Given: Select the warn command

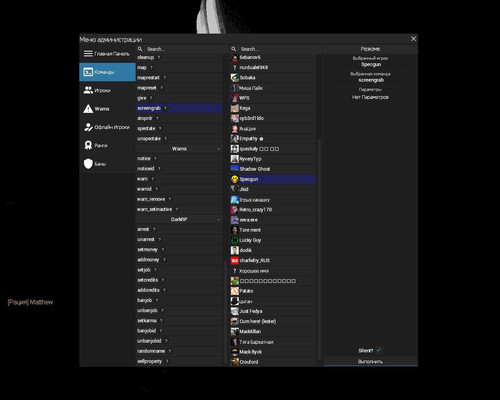Looking at the screenshot, I should coord(179,179).
